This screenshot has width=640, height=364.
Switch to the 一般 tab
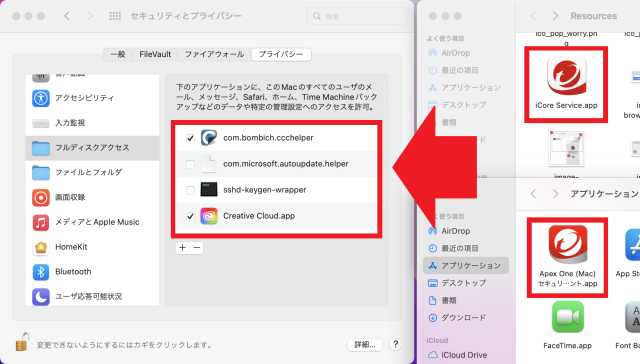click(118, 54)
